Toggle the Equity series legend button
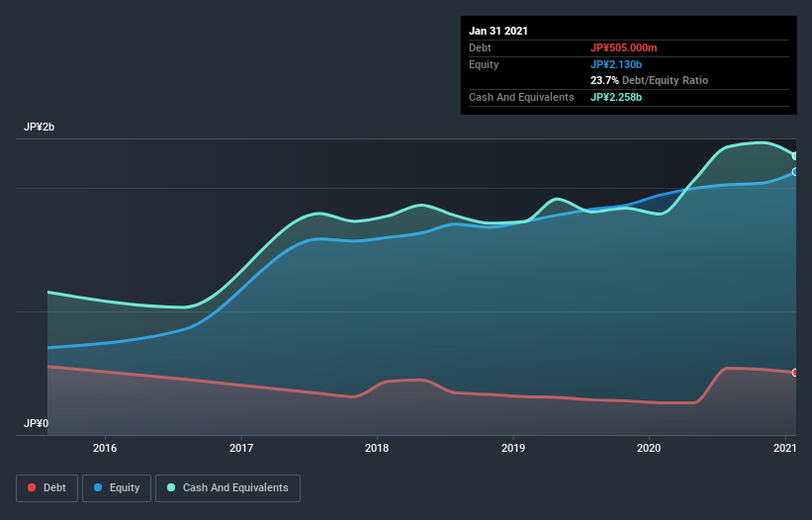Screen dimensions: 812x520 coord(117,488)
